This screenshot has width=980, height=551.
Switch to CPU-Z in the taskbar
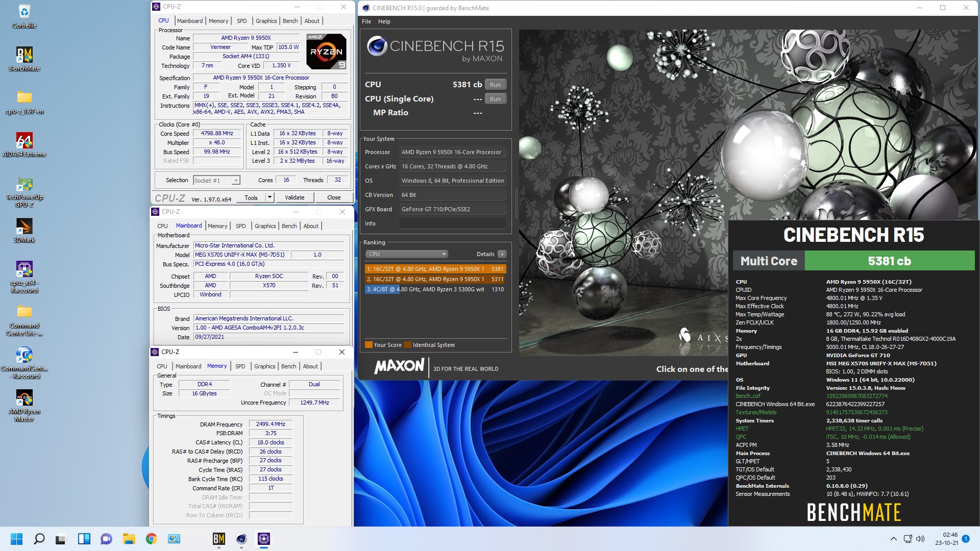pos(264,539)
